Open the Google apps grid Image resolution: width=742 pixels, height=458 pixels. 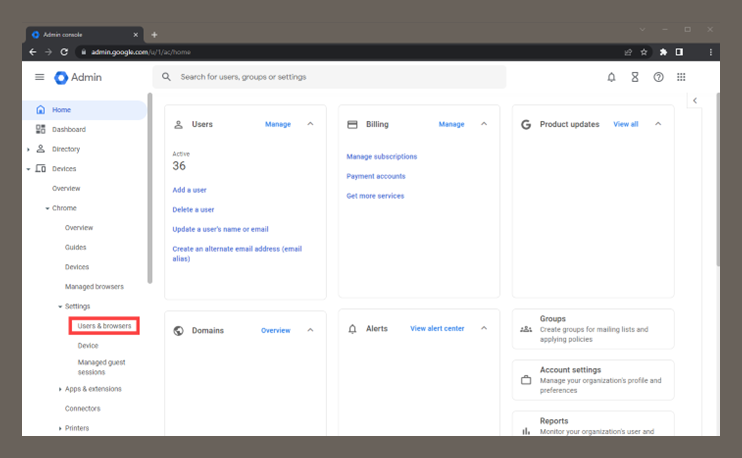pos(682,77)
